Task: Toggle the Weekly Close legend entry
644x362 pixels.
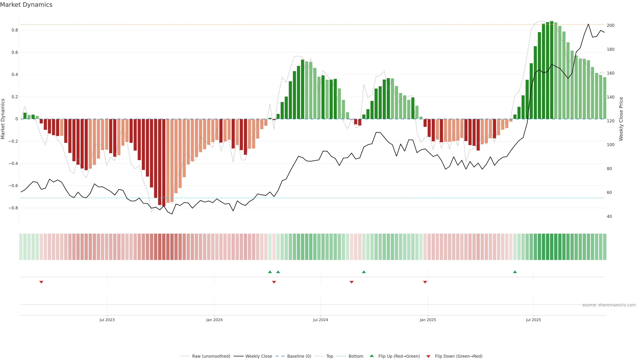Action: pyautogui.click(x=258, y=356)
